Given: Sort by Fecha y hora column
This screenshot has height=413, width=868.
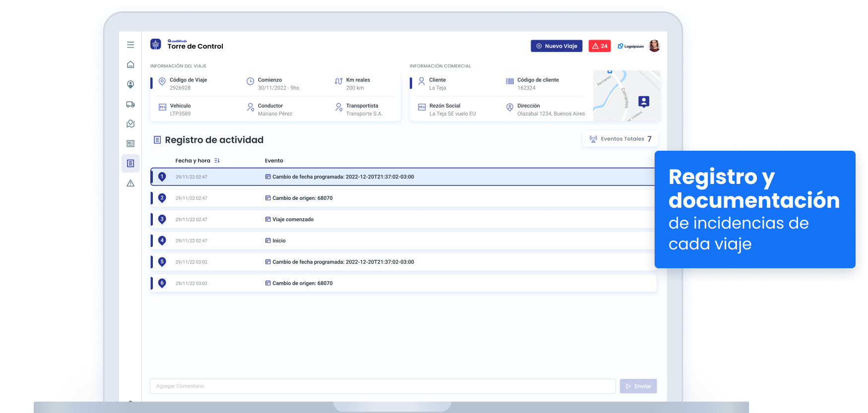Looking at the screenshot, I should tap(217, 161).
